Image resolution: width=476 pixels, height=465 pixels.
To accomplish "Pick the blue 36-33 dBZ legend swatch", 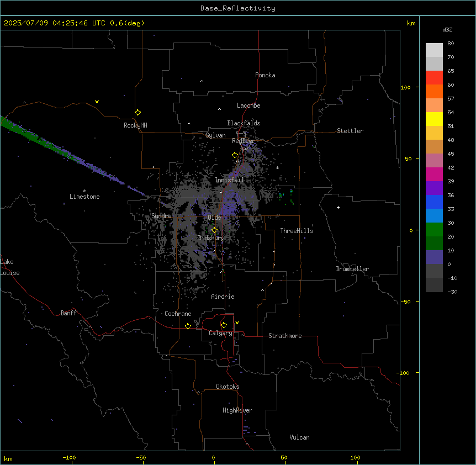I will [x=434, y=202].
